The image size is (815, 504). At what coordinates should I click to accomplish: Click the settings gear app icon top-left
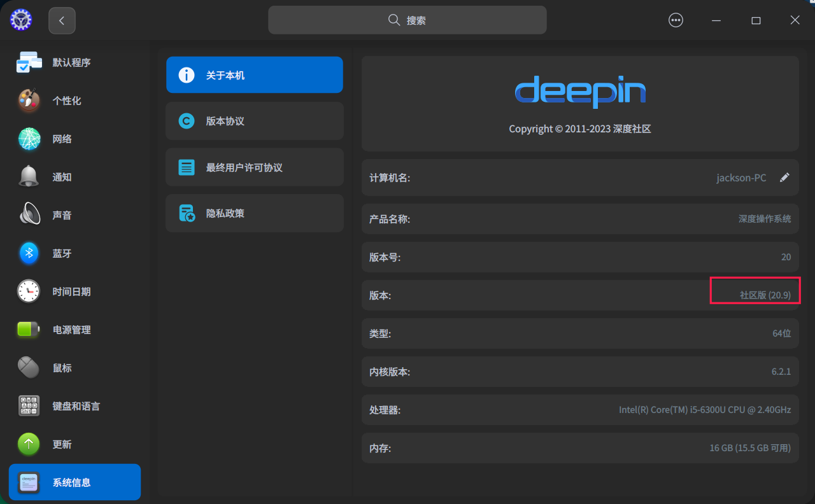click(20, 20)
